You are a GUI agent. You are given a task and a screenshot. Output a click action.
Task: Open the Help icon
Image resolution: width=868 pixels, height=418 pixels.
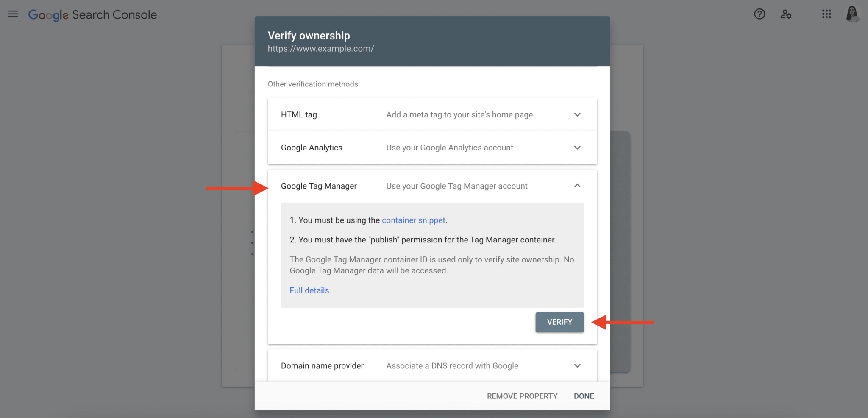[759, 14]
